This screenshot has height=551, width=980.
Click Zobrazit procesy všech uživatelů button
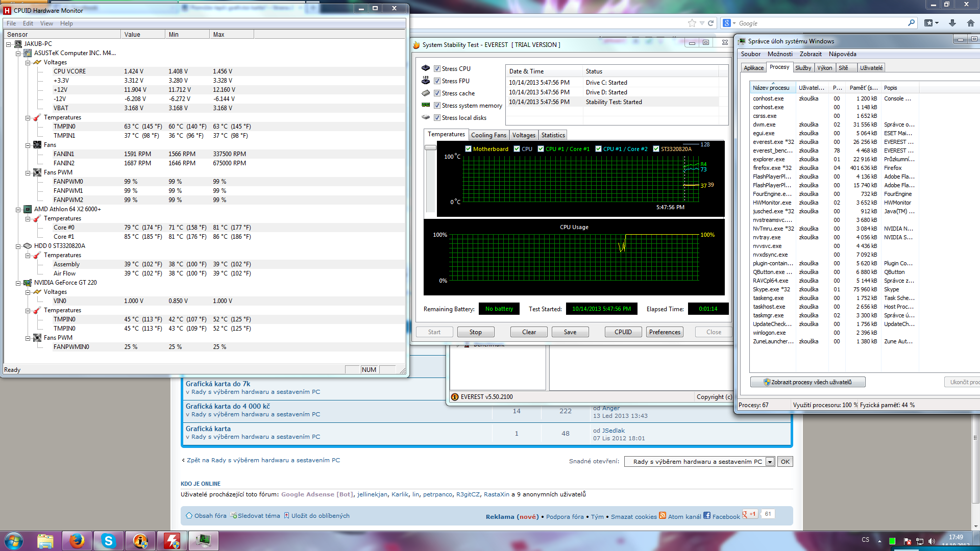pyautogui.click(x=807, y=382)
